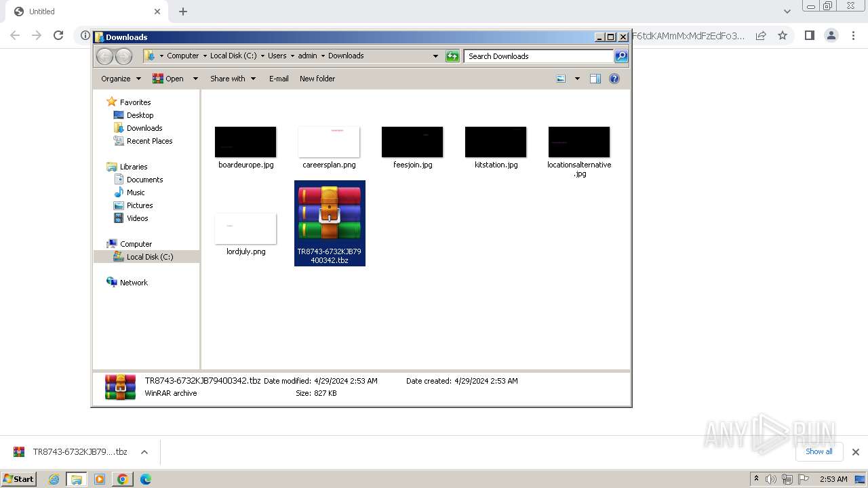Open the Organize dropdown menu
The image size is (868, 488).
coord(121,79)
